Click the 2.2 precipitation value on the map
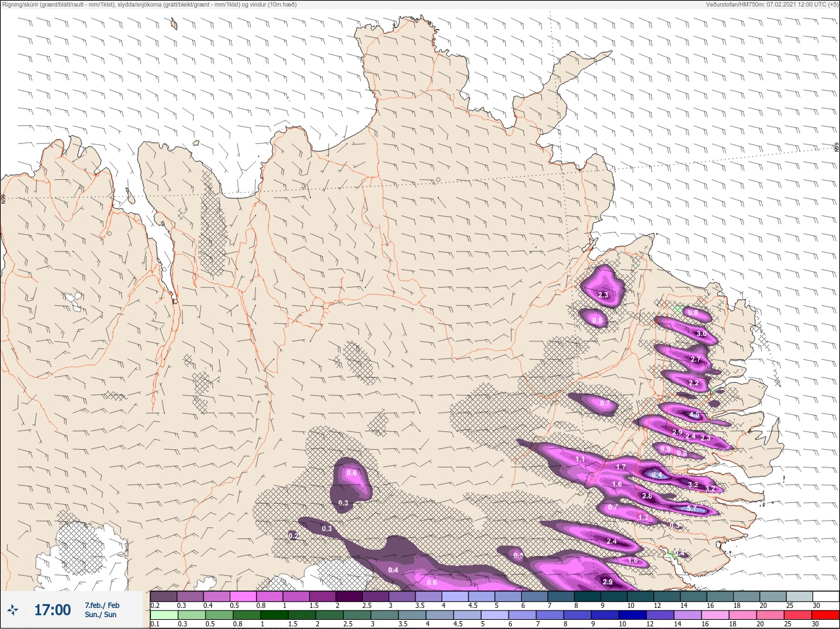 (x=694, y=383)
